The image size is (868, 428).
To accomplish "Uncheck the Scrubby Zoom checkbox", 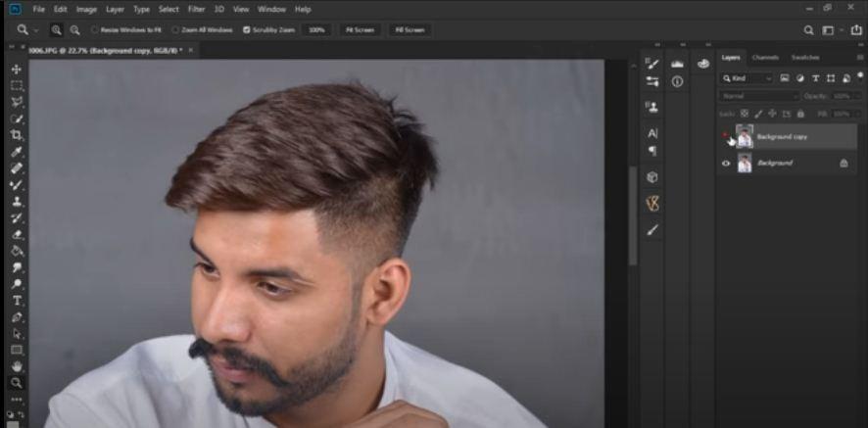I will [x=247, y=30].
